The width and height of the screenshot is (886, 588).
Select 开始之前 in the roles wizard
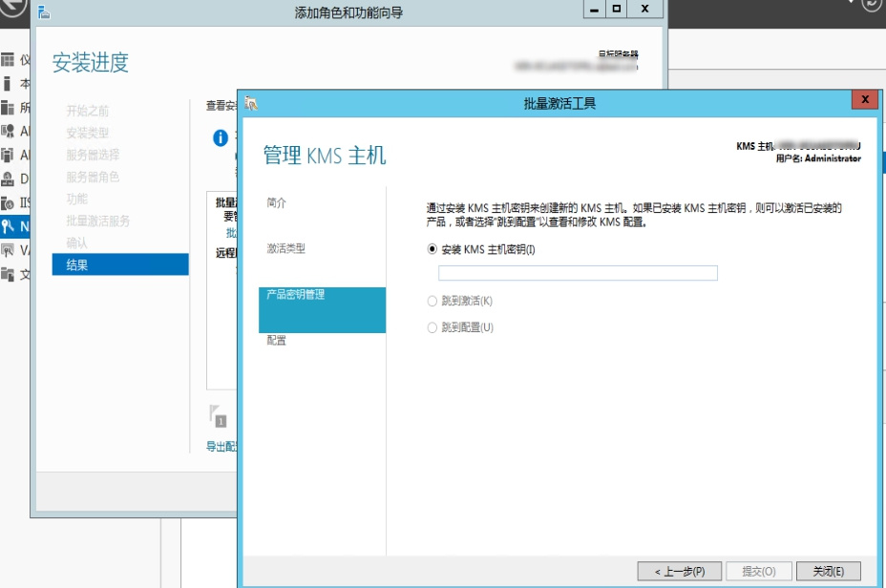(88, 111)
